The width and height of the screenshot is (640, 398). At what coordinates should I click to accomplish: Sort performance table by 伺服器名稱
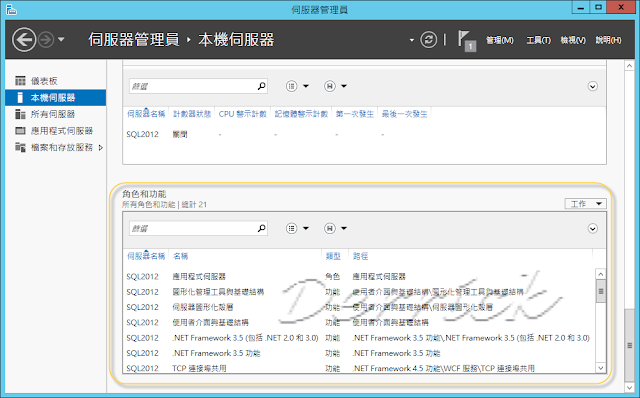[x=146, y=114]
